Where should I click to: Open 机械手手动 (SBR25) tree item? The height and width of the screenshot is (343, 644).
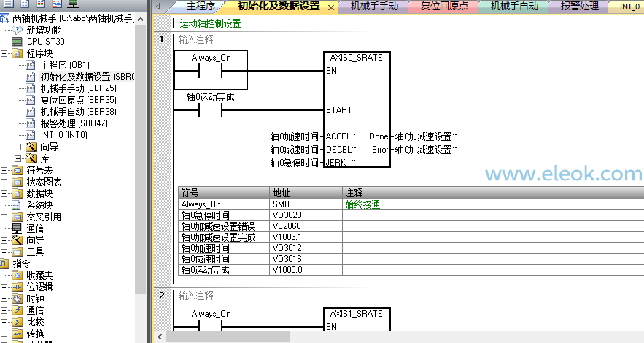click(x=78, y=88)
